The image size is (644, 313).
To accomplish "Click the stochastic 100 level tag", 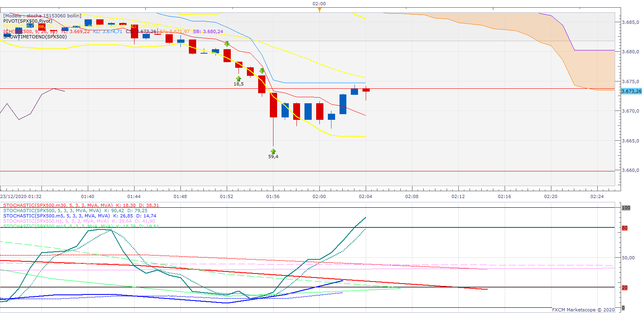I will point(626,208).
